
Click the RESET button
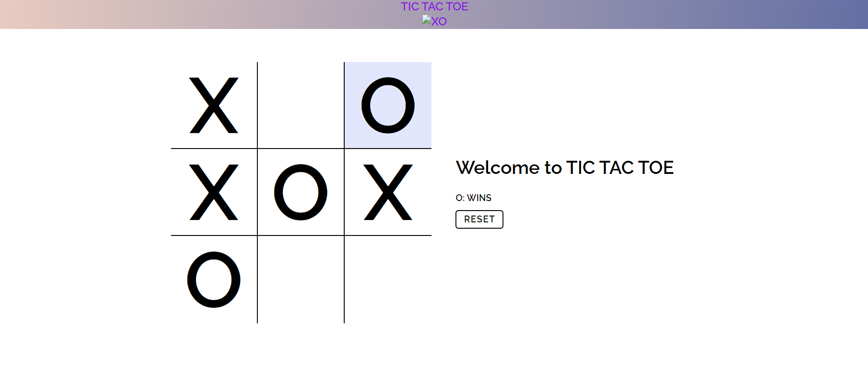[x=479, y=219]
